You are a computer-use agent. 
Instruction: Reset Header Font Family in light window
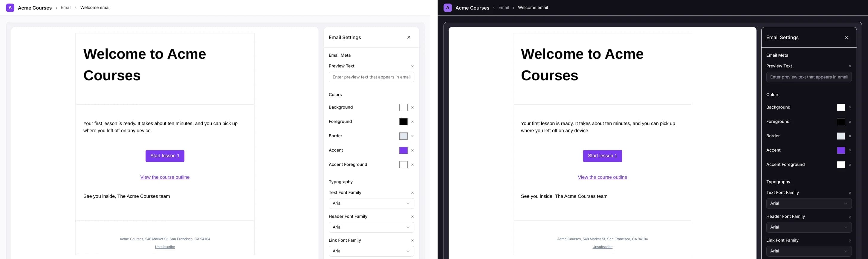point(412,217)
